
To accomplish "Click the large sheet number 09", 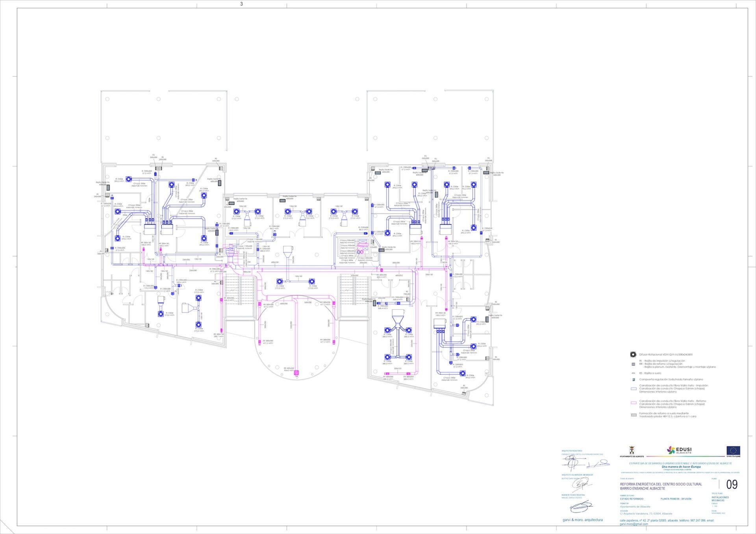I will [x=732, y=485].
